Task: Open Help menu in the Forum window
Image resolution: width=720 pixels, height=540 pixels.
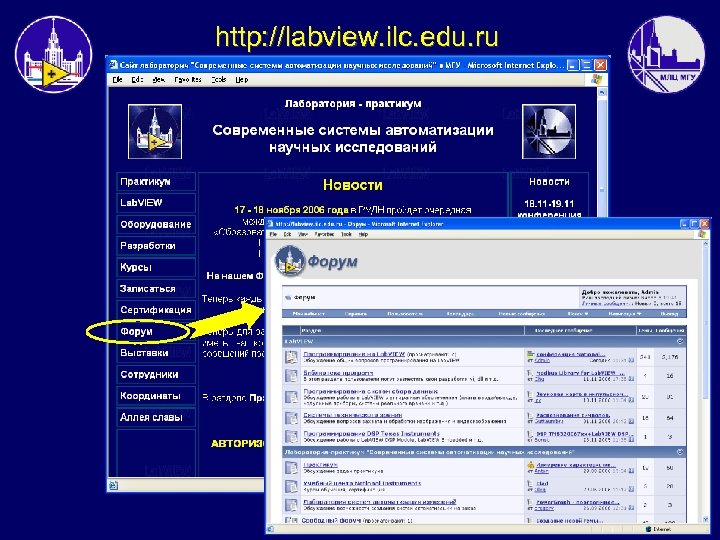Action: tap(363, 234)
